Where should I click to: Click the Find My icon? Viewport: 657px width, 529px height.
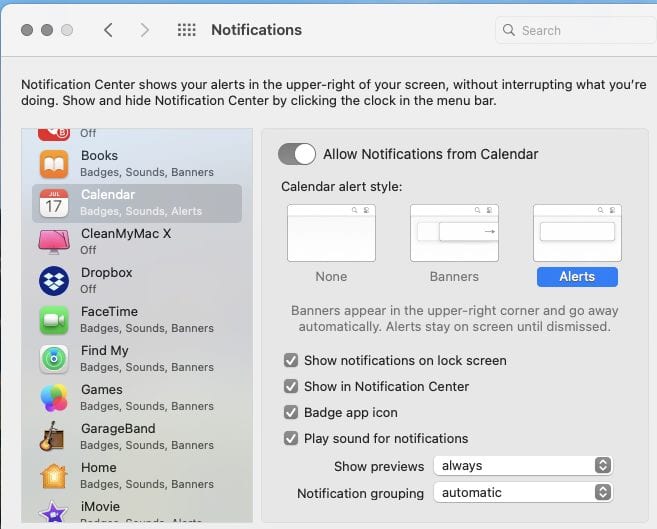coord(53,359)
